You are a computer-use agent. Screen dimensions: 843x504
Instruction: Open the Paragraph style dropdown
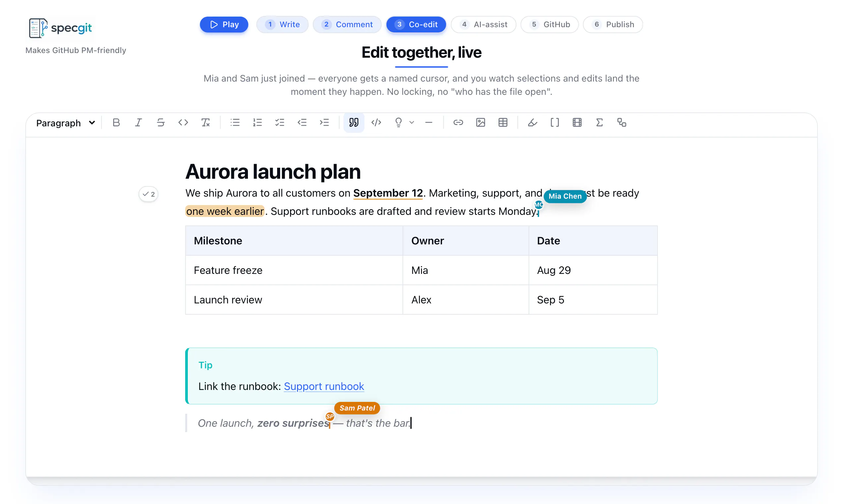[65, 123]
